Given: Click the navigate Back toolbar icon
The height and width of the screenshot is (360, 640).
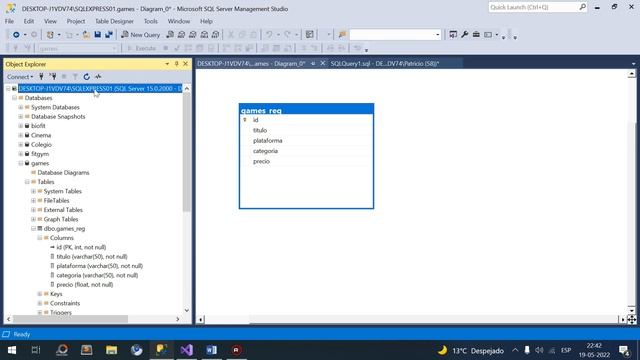Looking at the screenshot, I should pyautogui.click(x=16, y=35).
